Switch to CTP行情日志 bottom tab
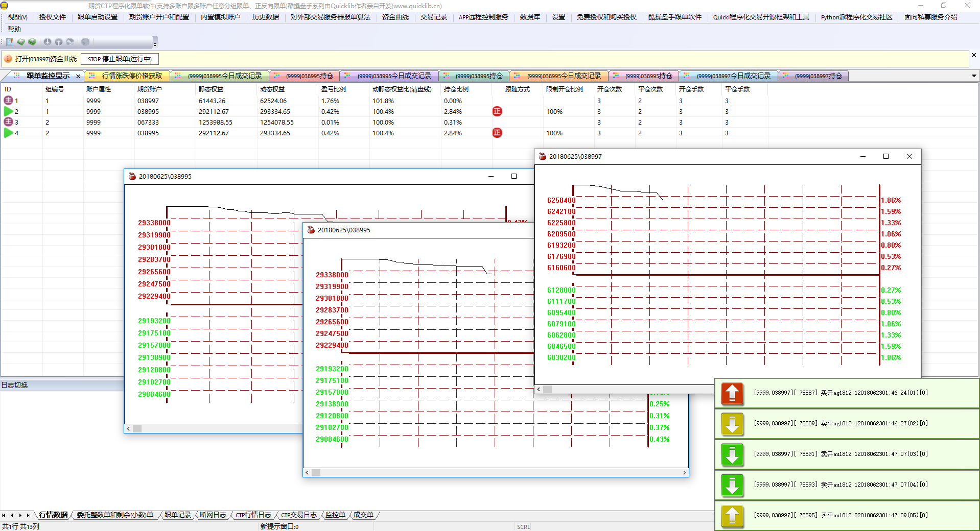This screenshot has width=980, height=531. (x=253, y=515)
